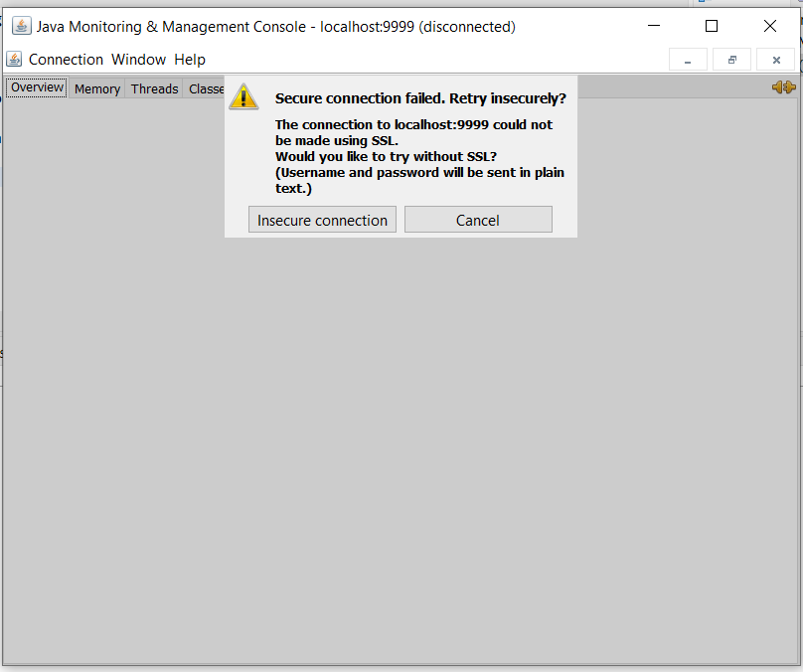Click the yellow warning triangle icon
Image resolution: width=803 pixels, height=672 pixels.
coord(243,96)
